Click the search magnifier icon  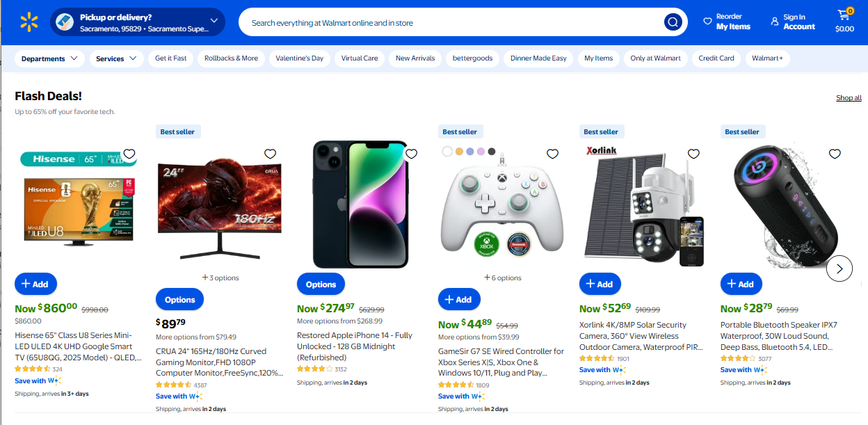click(x=673, y=22)
